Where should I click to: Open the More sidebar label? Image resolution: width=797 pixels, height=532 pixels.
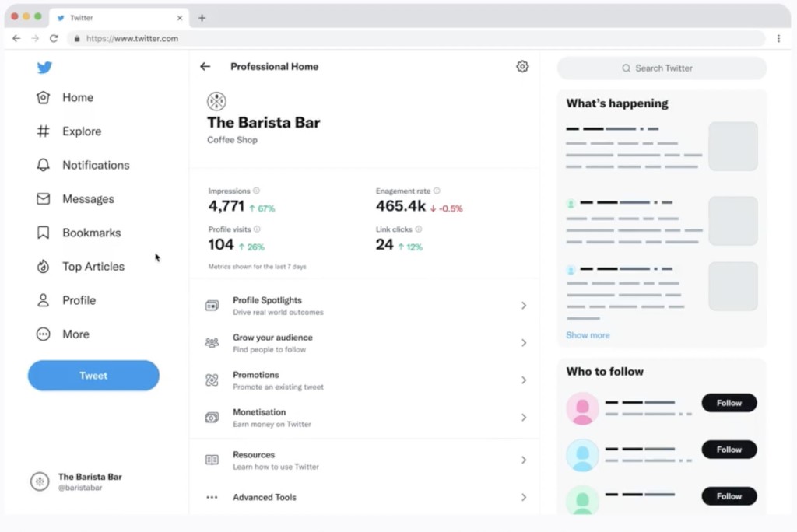tap(75, 334)
